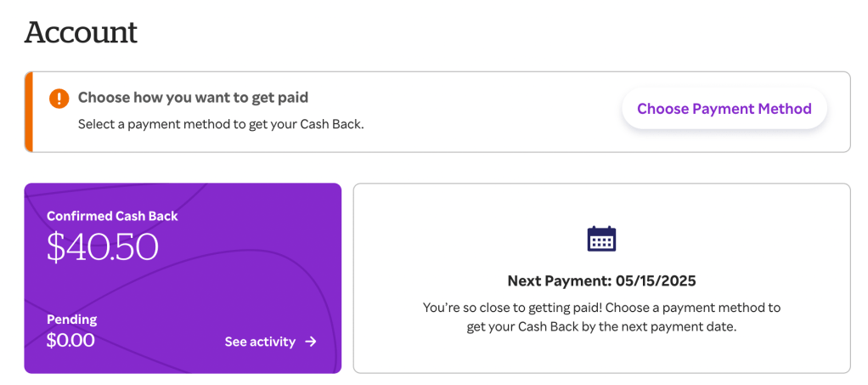Click the "Select a payment method" alert description
The width and height of the screenshot is (868, 385).
[x=221, y=124]
